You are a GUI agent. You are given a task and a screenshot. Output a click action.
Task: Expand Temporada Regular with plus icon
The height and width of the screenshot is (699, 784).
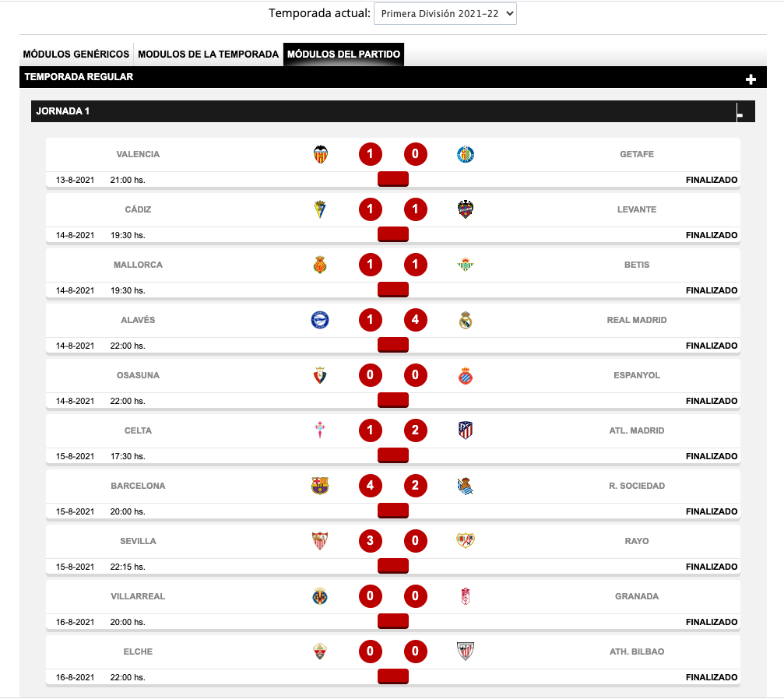pyautogui.click(x=751, y=79)
